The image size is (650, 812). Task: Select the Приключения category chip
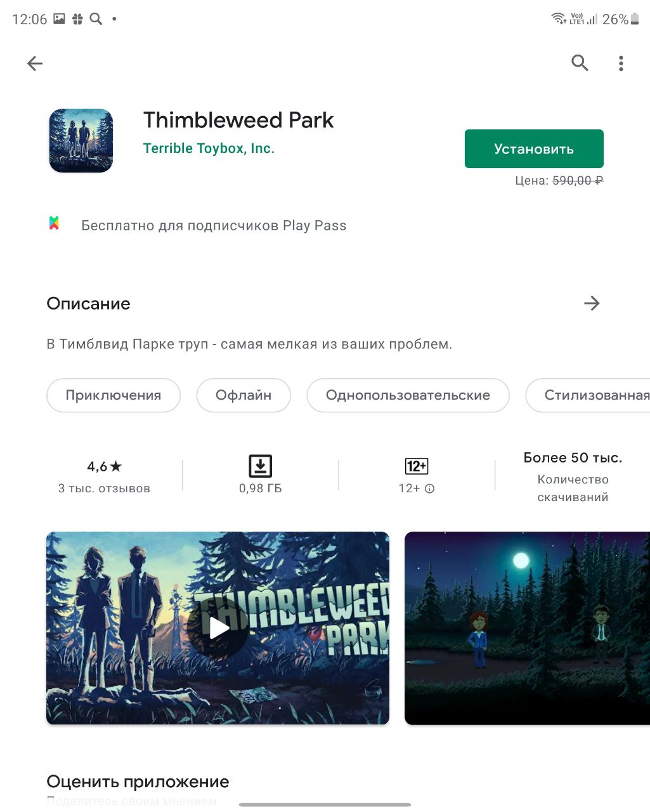pos(114,395)
